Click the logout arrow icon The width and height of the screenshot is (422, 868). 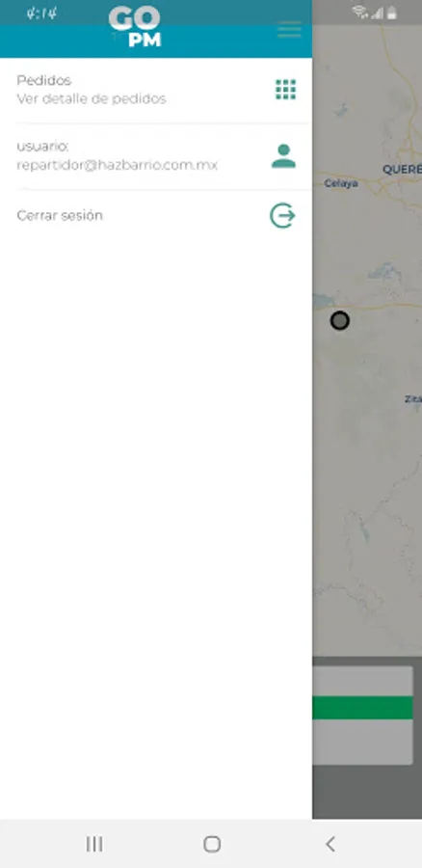pyautogui.click(x=282, y=215)
